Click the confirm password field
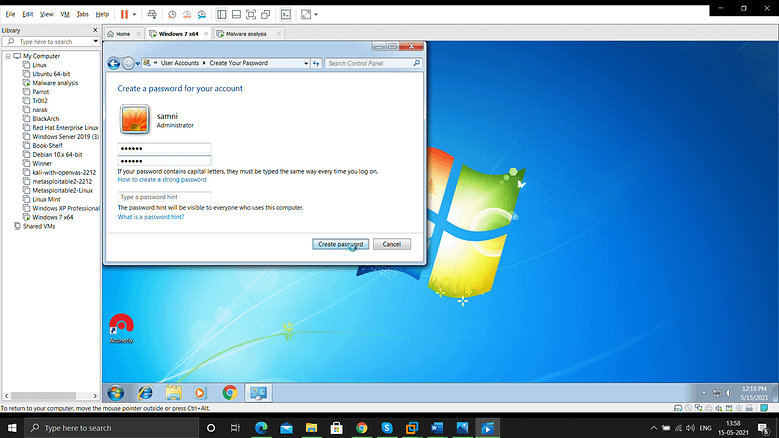Image resolution: width=779 pixels, height=438 pixels. pos(164,161)
